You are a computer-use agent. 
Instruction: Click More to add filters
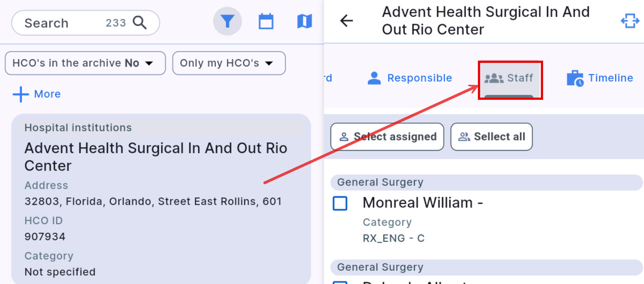tap(47, 94)
